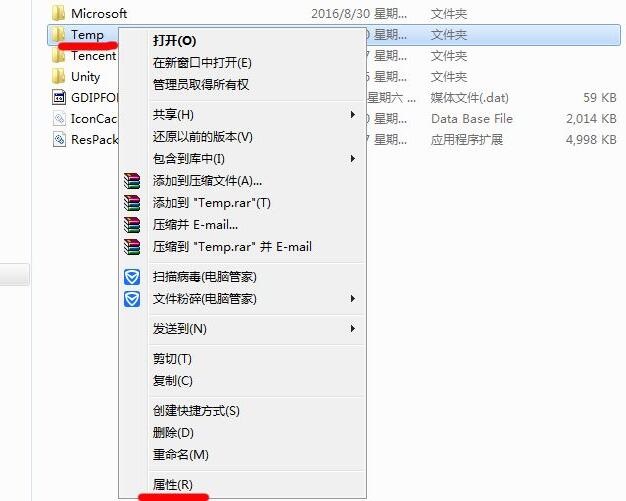This screenshot has width=626, height=501.
Task: Expand the 共享(H) submenu arrow
Action: [x=353, y=115]
